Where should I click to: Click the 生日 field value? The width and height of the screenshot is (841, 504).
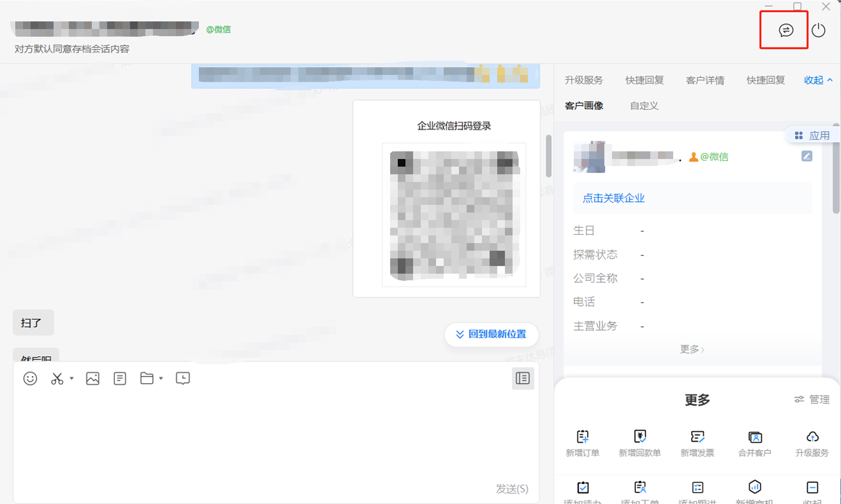tap(642, 231)
